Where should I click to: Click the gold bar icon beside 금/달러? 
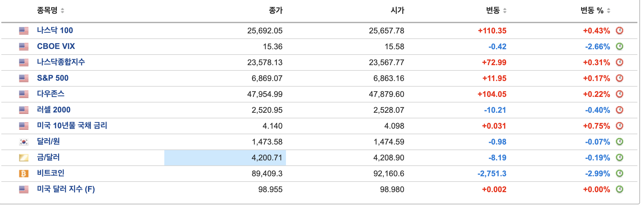point(24,158)
